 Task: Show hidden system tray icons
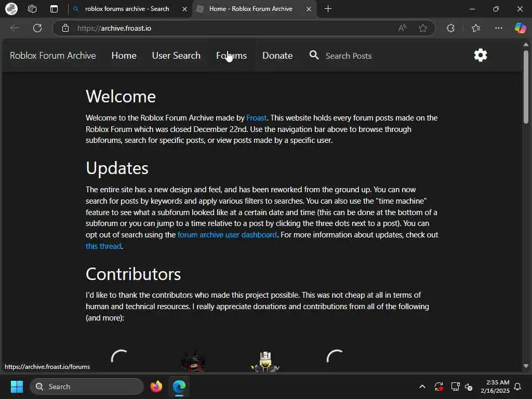click(422, 387)
